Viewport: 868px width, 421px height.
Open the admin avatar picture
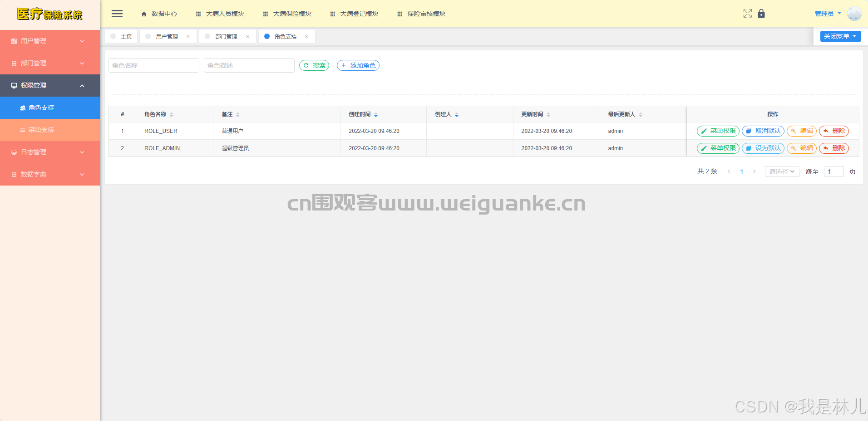click(x=854, y=14)
